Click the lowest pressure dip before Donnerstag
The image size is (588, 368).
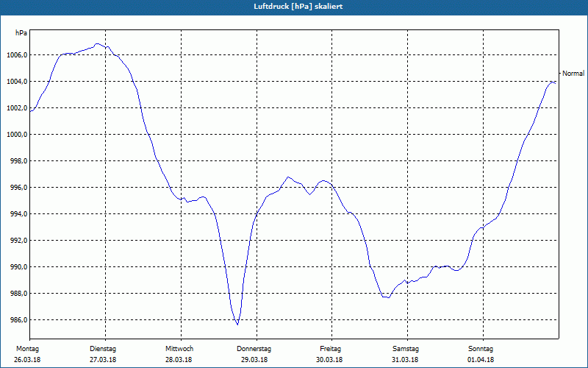237,324
